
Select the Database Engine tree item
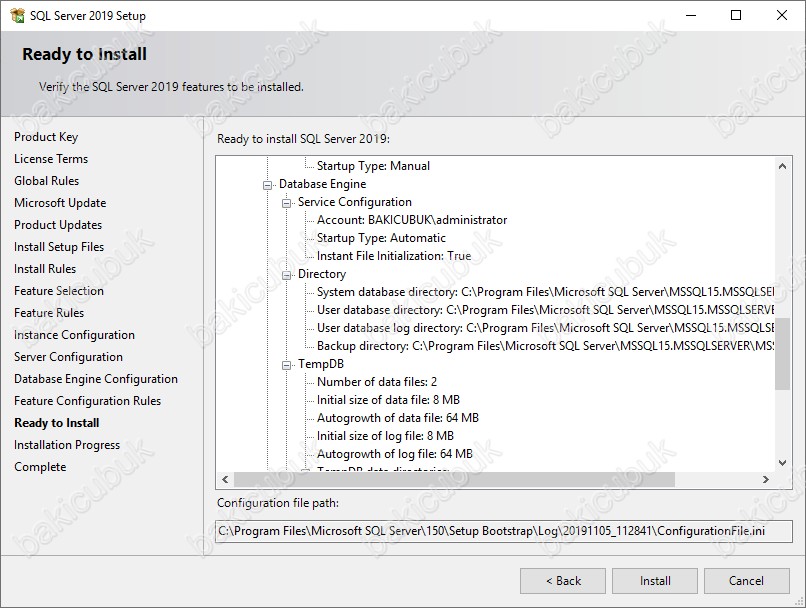click(x=322, y=184)
